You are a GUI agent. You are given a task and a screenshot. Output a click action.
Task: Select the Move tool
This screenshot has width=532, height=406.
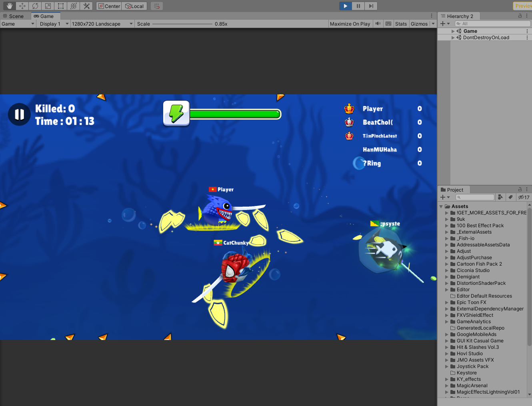click(22, 6)
